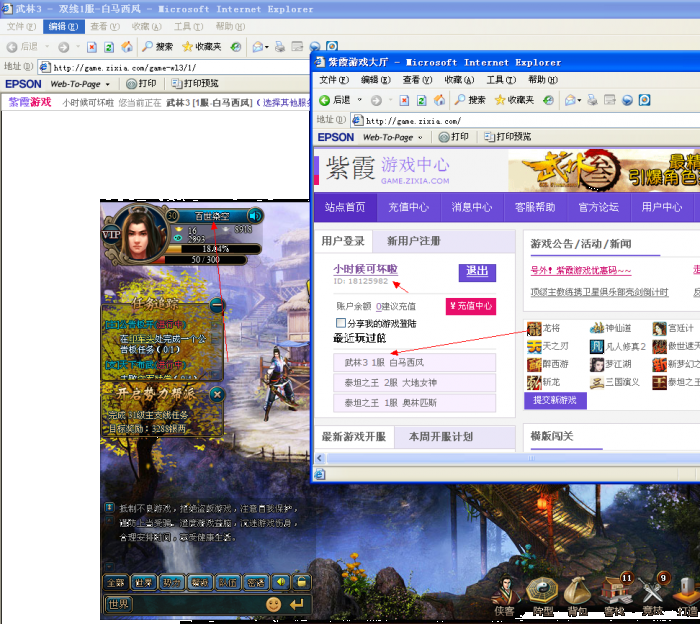This screenshot has height=624, width=700.
Task: Open History icon in 紫霞游戏大厅 toolbar
Action: (548, 100)
